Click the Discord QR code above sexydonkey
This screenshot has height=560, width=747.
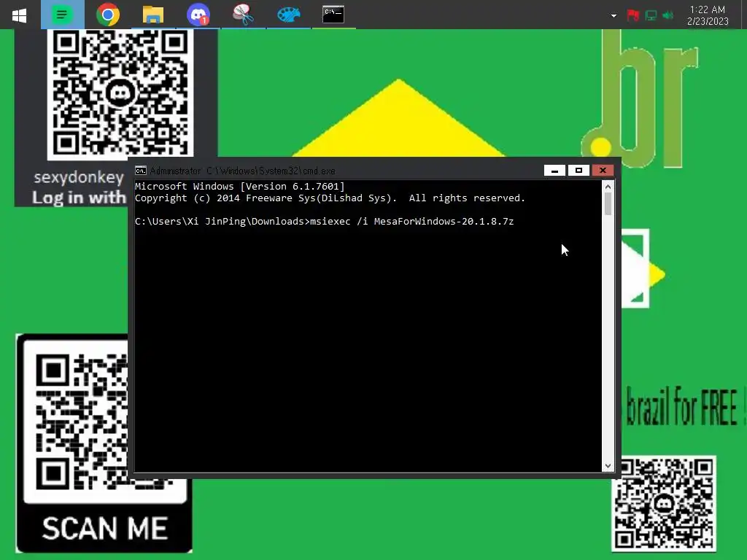pyautogui.click(x=120, y=93)
